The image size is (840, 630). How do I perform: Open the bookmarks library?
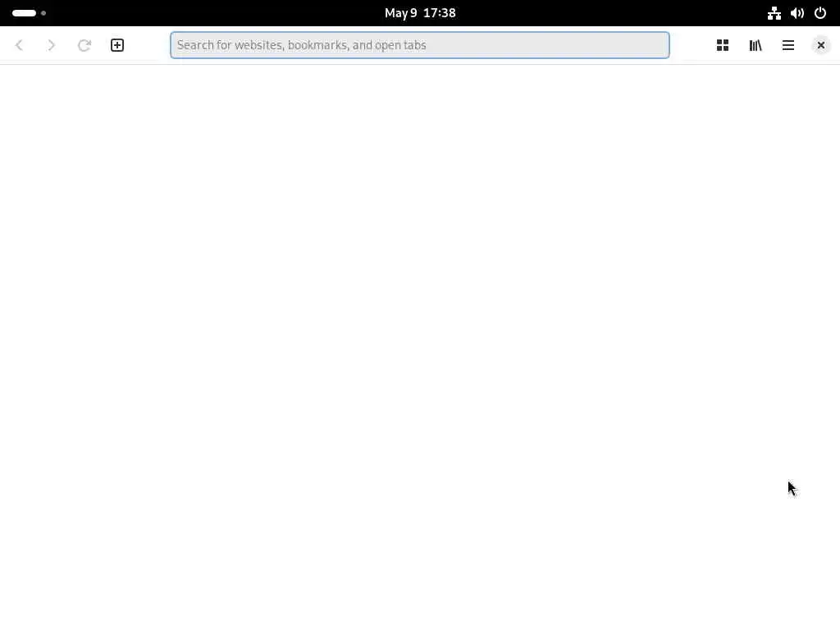[x=756, y=45]
